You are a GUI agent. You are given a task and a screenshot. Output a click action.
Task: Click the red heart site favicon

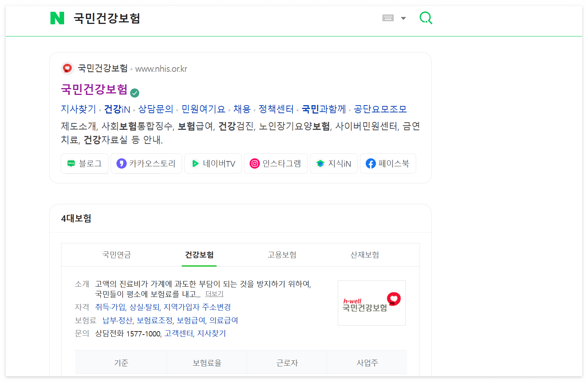(67, 68)
